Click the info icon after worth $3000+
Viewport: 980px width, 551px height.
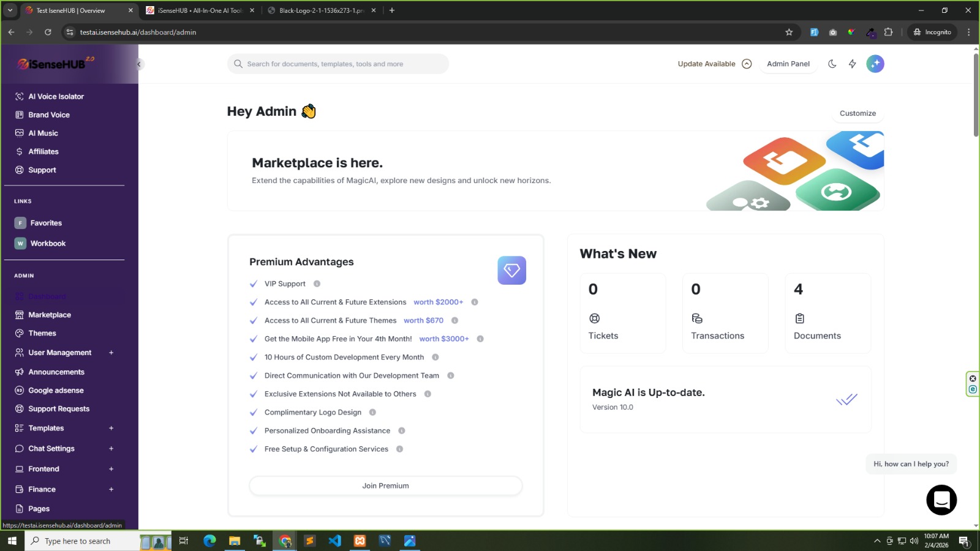point(480,339)
